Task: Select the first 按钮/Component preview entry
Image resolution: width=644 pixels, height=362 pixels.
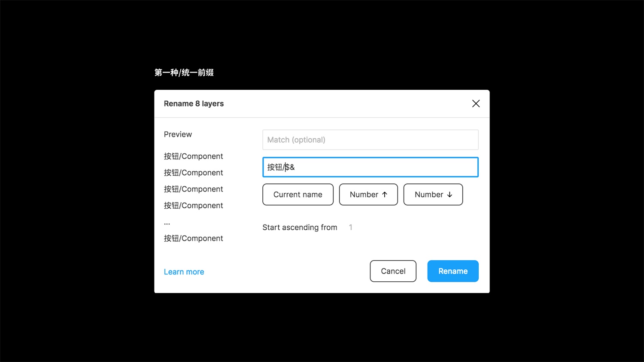Action: [x=193, y=156]
